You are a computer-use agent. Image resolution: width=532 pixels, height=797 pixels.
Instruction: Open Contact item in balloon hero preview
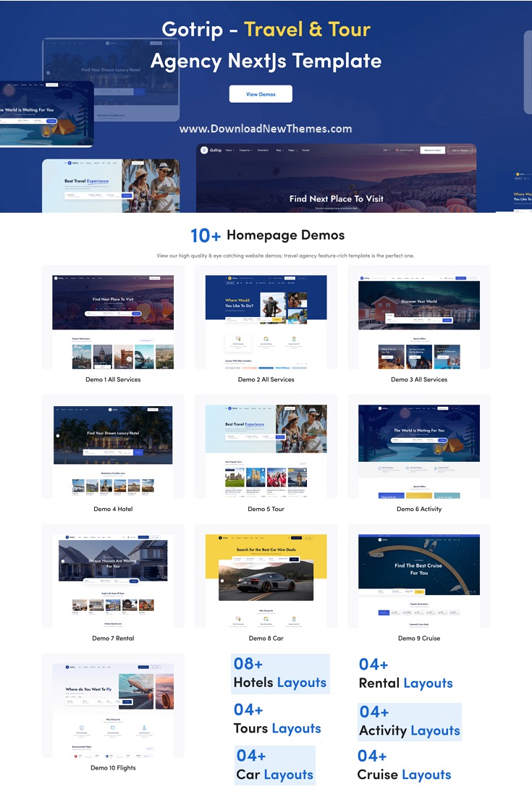306,151
